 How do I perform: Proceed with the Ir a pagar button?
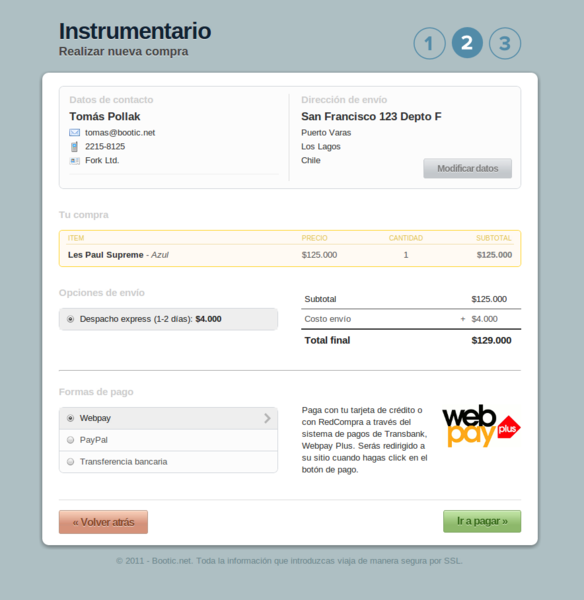[x=482, y=521]
